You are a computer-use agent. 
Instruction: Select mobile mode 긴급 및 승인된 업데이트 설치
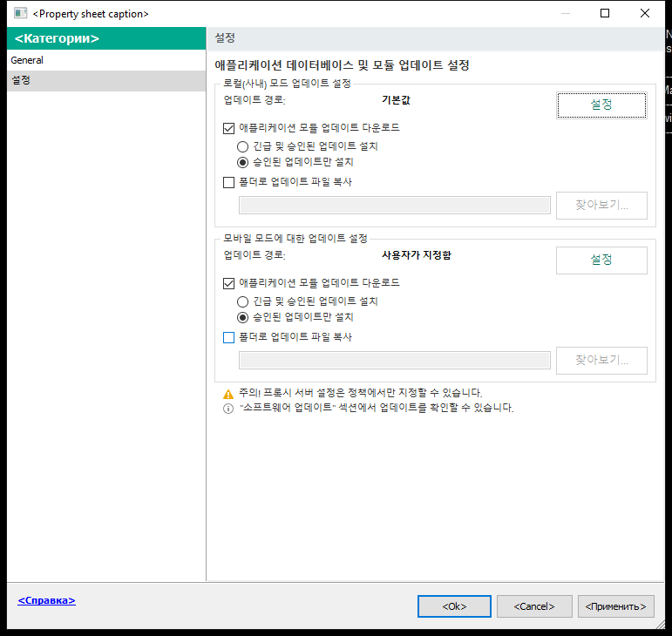[242, 302]
